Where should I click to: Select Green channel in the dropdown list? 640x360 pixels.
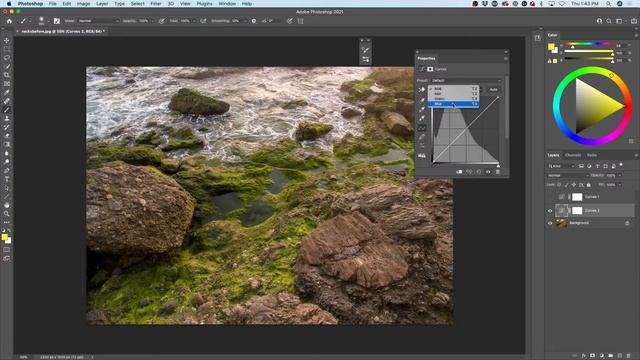tap(453, 99)
